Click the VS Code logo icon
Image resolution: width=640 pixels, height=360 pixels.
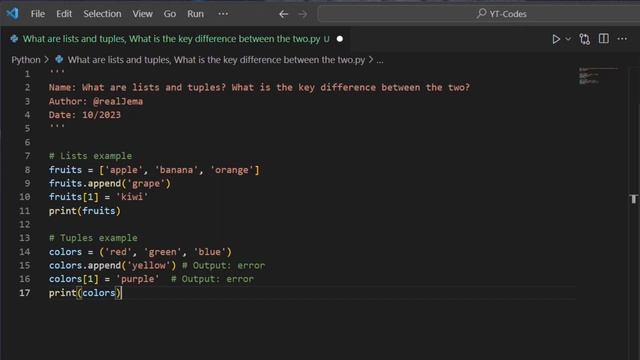[x=12, y=13]
